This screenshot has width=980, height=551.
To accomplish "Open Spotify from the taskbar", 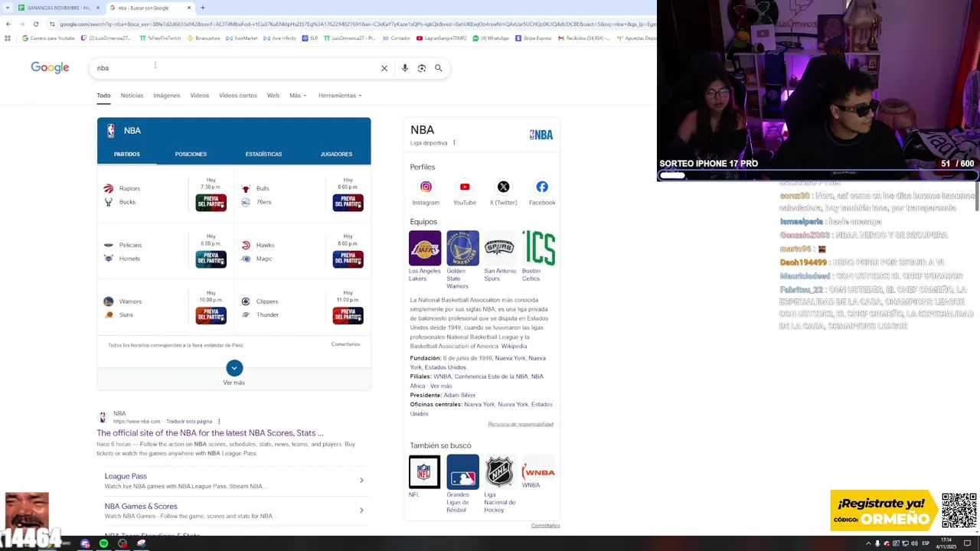I will coord(103,543).
